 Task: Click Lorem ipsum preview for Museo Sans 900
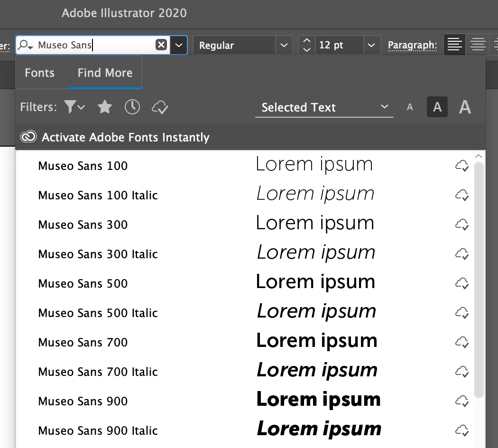point(318,400)
